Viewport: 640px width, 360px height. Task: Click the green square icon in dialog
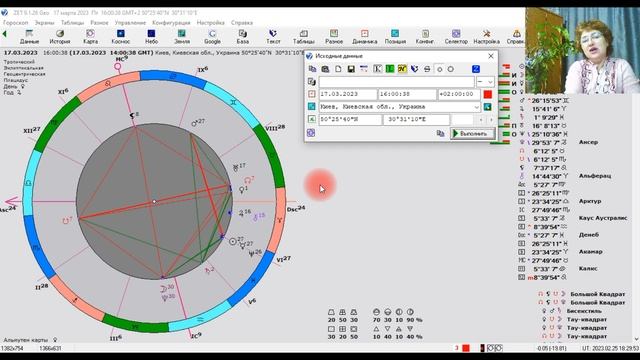(390, 69)
